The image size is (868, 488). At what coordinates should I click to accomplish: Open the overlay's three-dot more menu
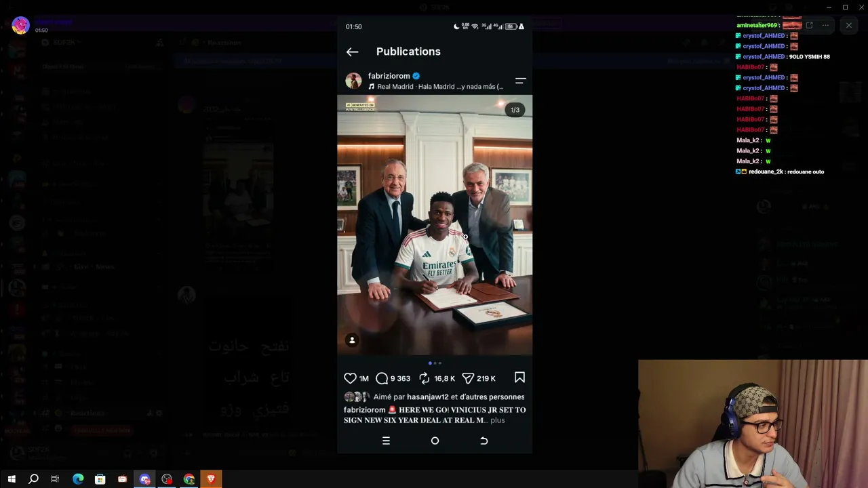tap(825, 25)
